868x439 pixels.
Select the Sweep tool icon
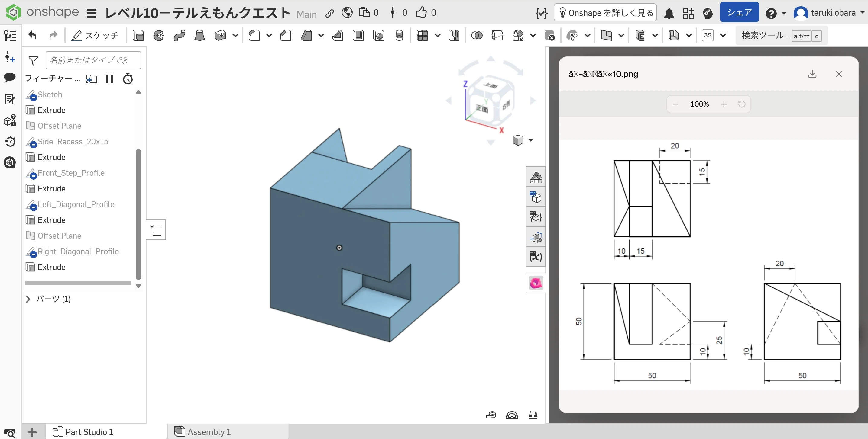pos(179,35)
